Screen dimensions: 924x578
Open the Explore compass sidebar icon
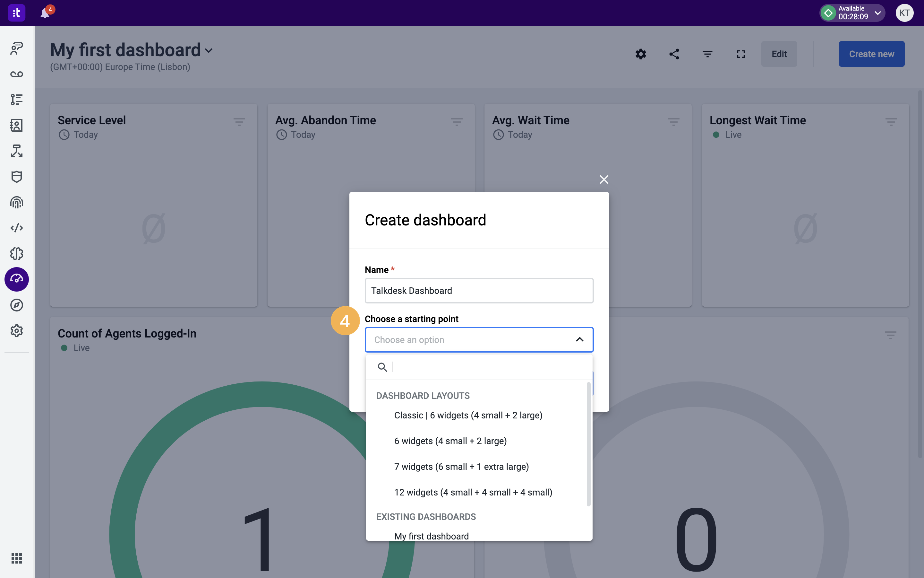coord(16,305)
